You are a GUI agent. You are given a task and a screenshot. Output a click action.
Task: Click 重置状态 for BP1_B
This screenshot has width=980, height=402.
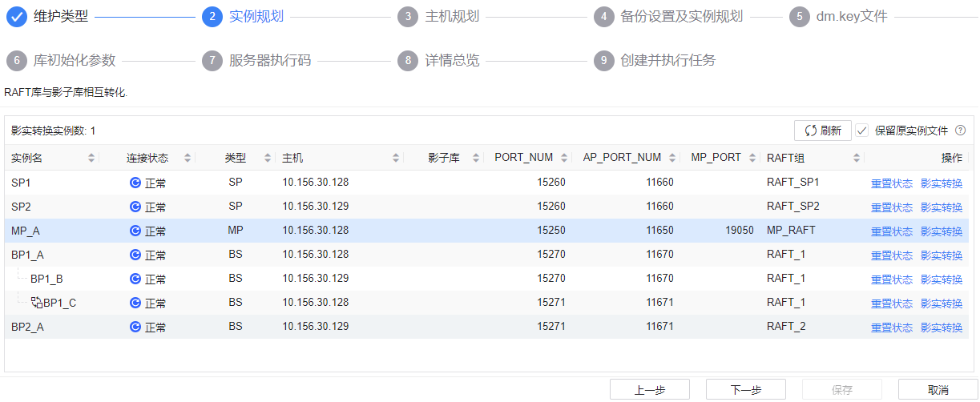point(892,279)
